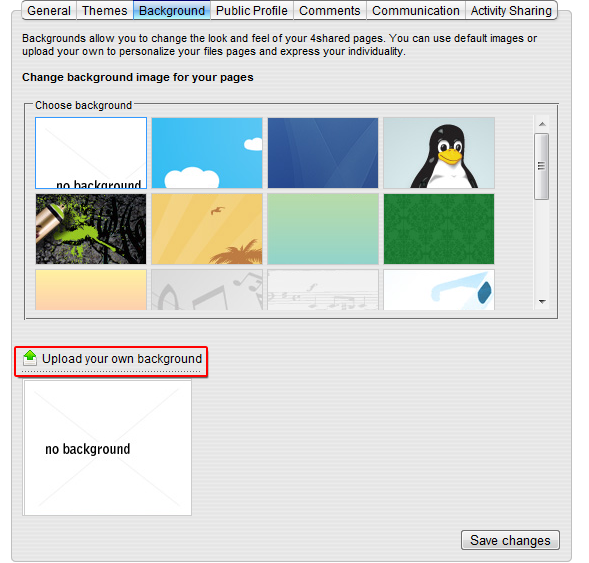The width and height of the screenshot is (589, 563).
Task: Choose the blue sky clouds background
Action: (x=207, y=153)
